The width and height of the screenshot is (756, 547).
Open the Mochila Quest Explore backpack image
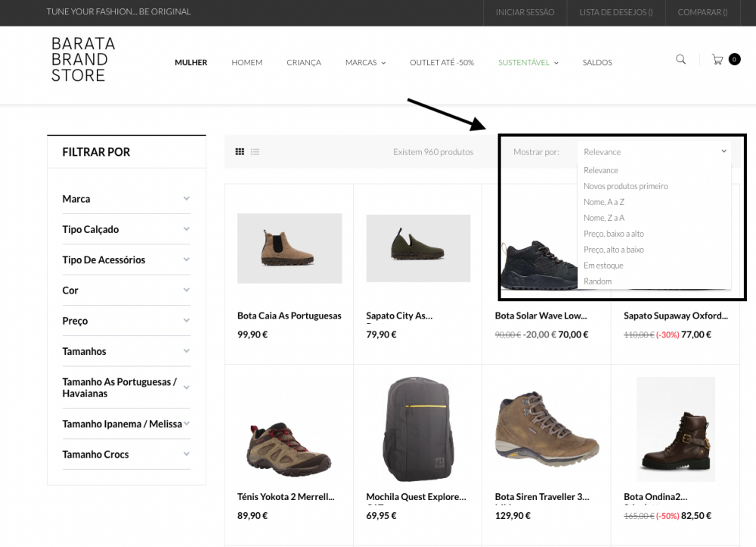418,429
